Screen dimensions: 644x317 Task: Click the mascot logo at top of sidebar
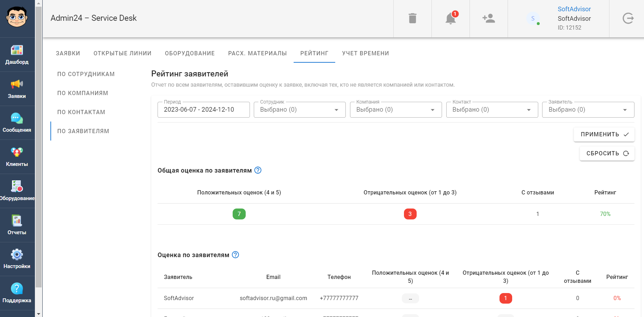[x=17, y=17]
